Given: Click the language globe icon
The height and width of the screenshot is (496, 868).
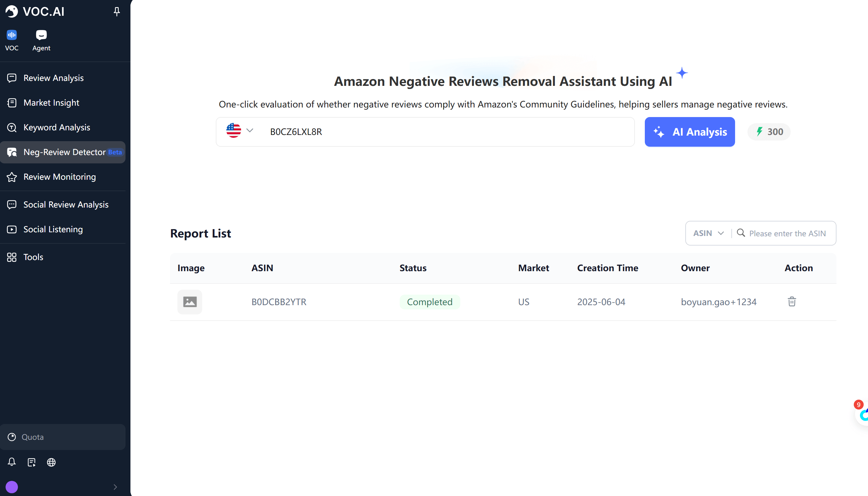Looking at the screenshot, I should (x=51, y=462).
